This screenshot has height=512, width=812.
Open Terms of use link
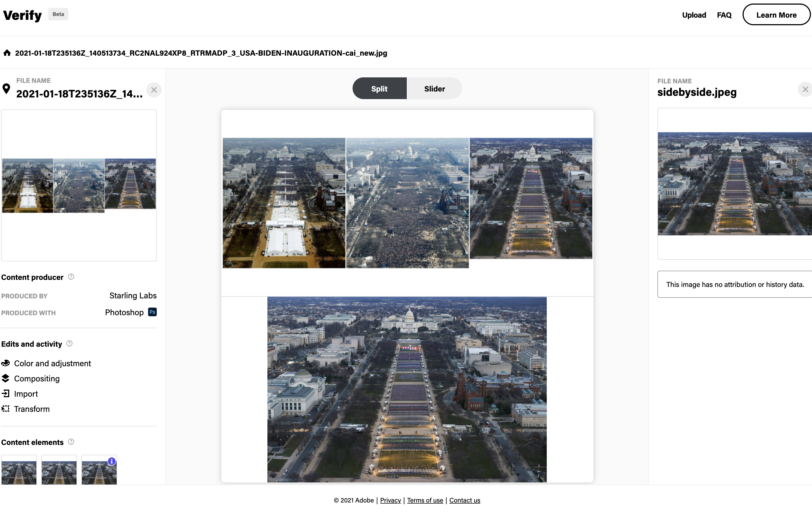click(x=425, y=500)
